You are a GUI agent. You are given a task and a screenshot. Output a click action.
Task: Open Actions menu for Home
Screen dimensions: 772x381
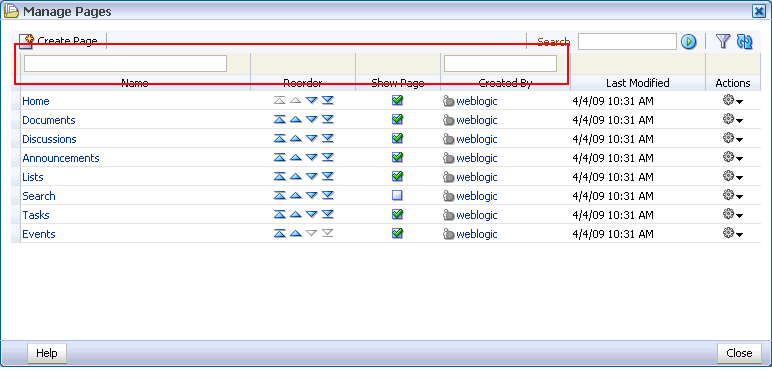tap(733, 101)
